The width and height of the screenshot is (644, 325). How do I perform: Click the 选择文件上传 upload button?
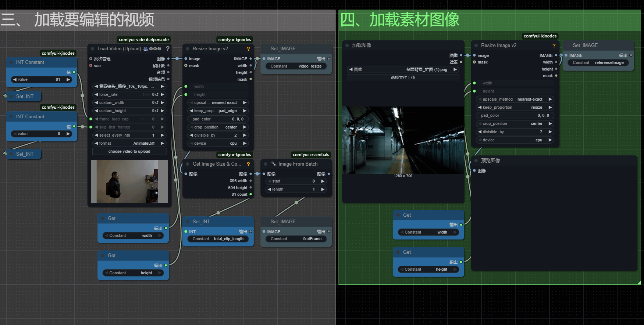tap(403, 77)
